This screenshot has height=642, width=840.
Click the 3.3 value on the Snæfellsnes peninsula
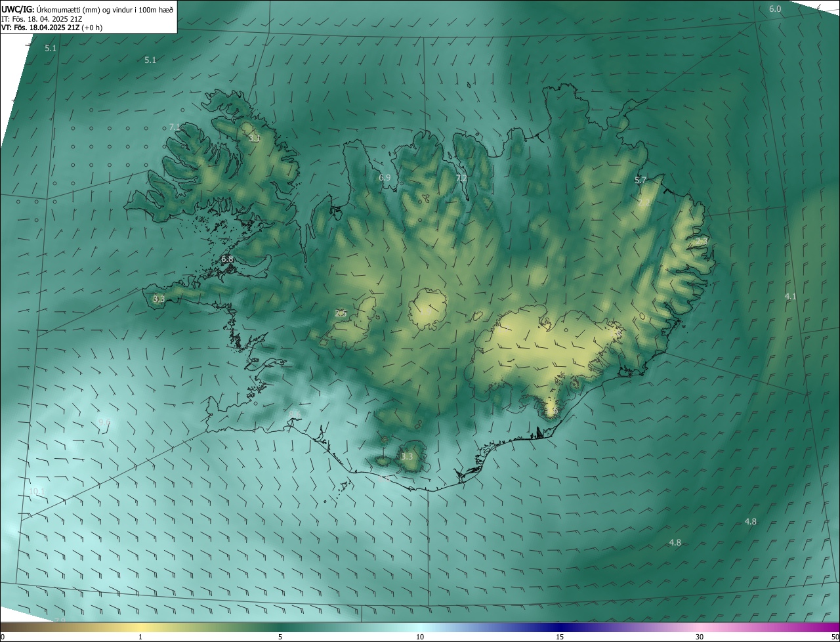point(159,299)
